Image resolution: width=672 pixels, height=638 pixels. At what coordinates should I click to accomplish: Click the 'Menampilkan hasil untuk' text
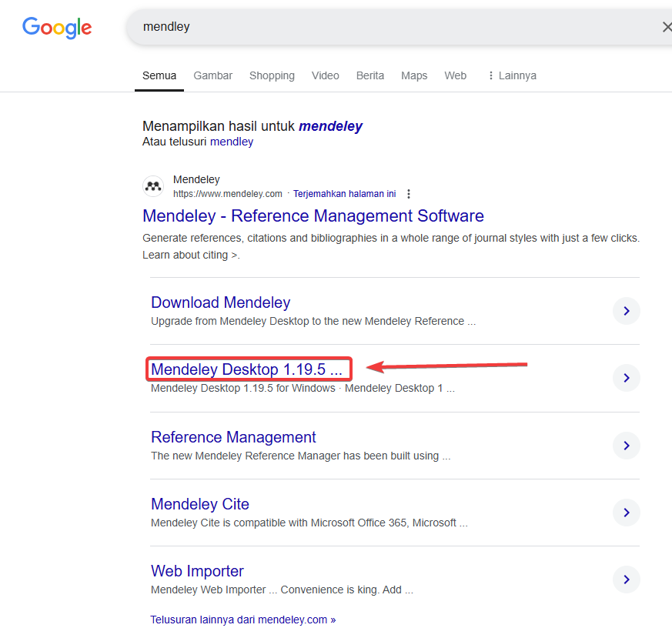219,126
